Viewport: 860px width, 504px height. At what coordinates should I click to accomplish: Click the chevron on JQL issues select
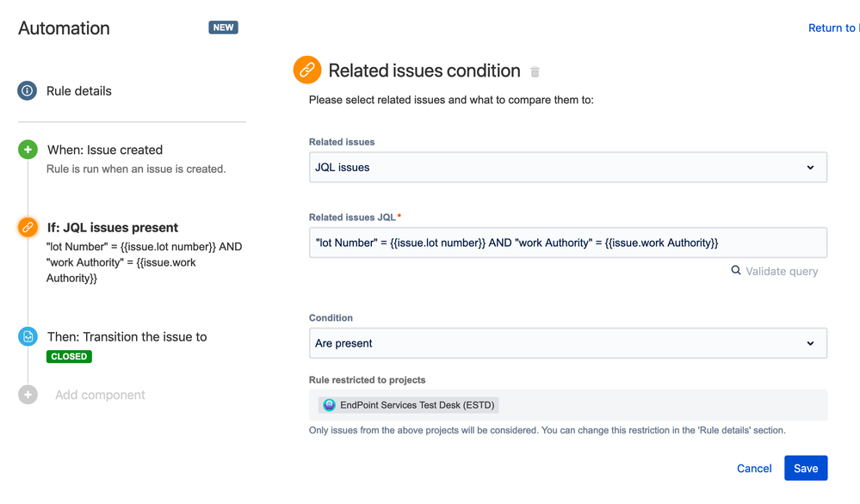[x=810, y=168]
